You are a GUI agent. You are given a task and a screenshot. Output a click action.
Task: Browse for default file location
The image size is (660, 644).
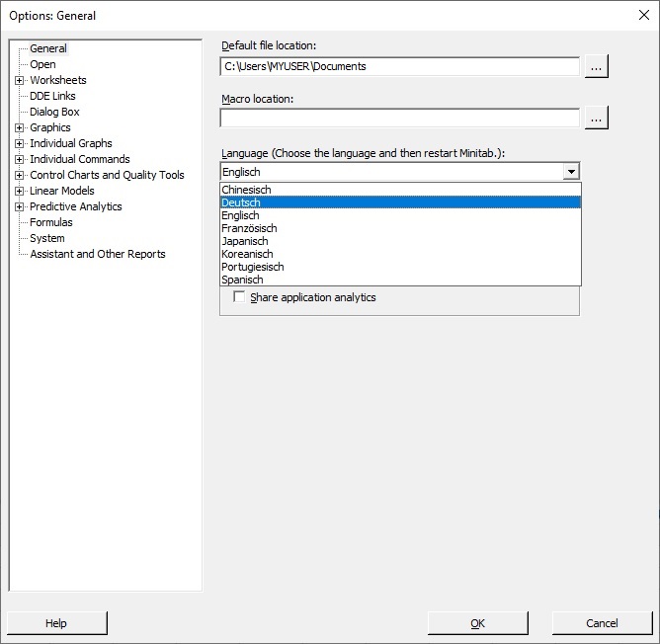coord(596,66)
